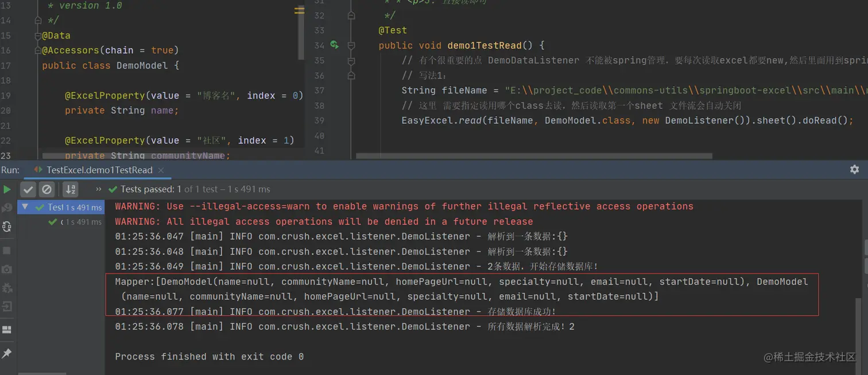The height and width of the screenshot is (375, 868).
Task: Click @ExcelProperty 社区 annotation line
Action: (179, 140)
